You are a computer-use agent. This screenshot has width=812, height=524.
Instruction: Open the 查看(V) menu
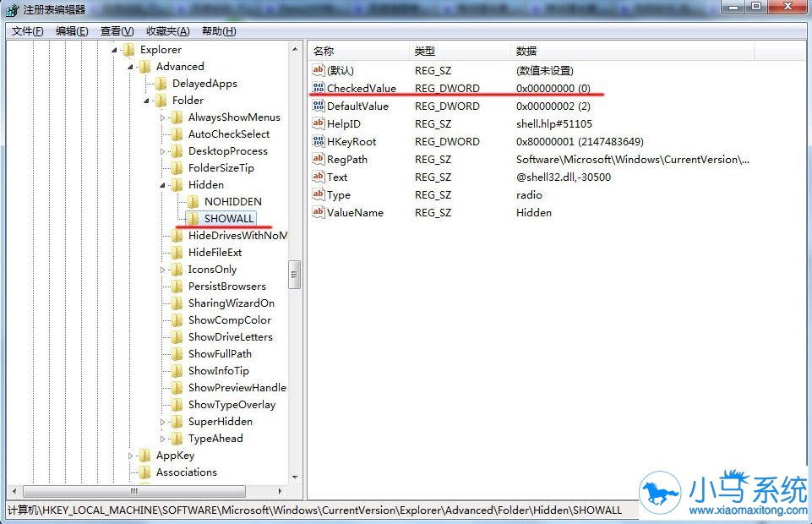[x=117, y=31]
